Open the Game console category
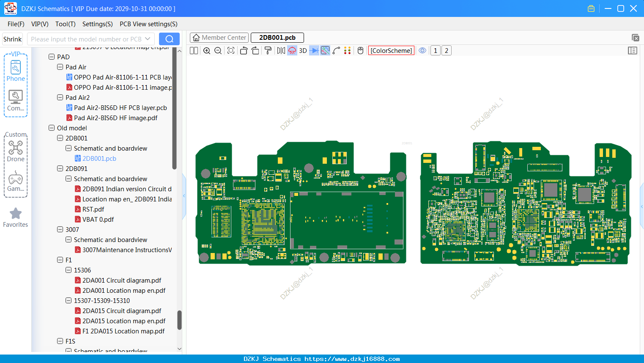 [16, 181]
